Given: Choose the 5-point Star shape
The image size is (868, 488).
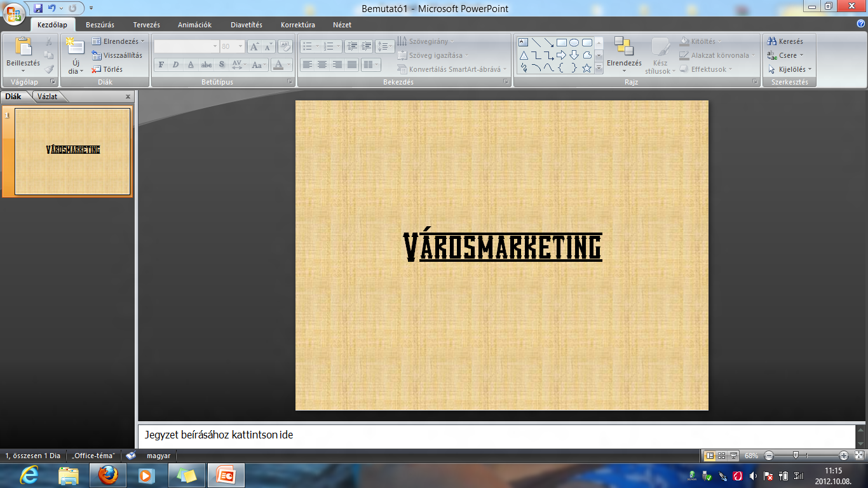Looking at the screenshot, I should coord(587,68).
